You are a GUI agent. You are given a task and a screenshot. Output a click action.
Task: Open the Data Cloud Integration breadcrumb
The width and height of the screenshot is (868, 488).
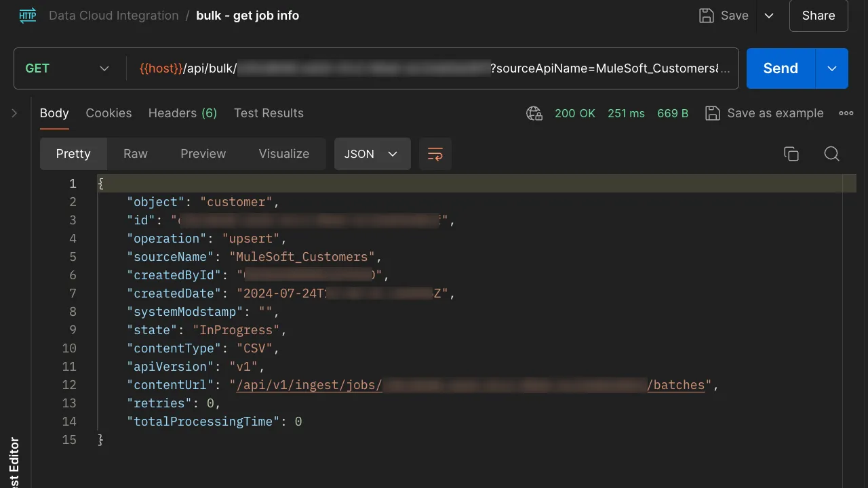pos(114,16)
